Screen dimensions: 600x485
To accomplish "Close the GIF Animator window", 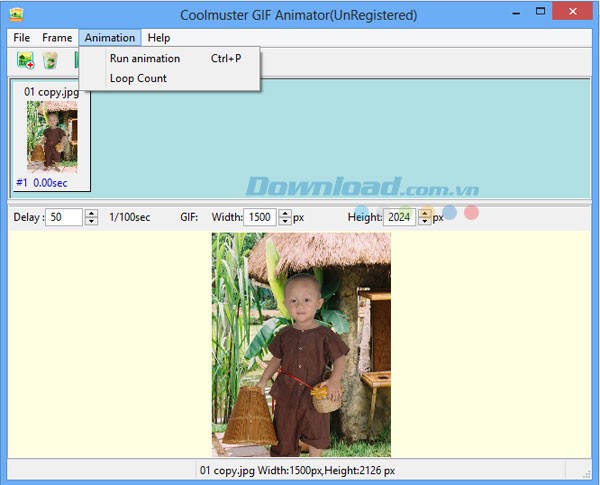I will 572,12.
